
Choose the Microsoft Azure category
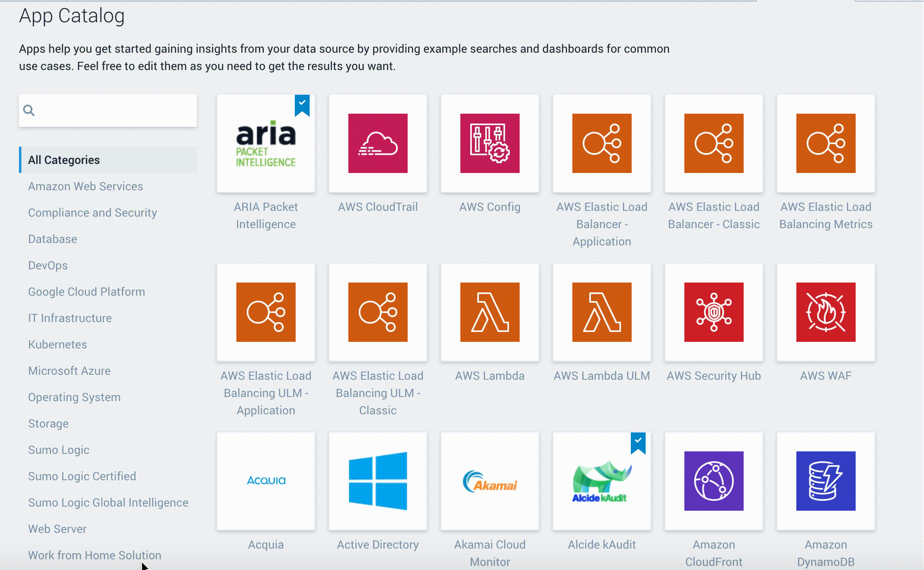[69, 371]
